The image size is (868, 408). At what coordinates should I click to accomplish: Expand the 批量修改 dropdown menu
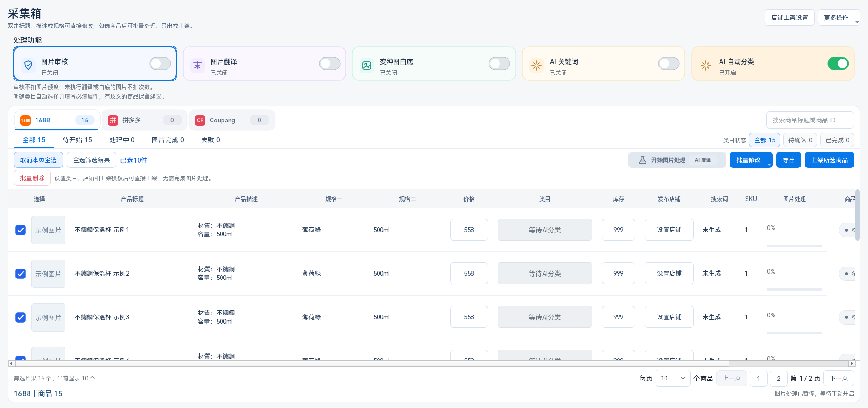751,160
